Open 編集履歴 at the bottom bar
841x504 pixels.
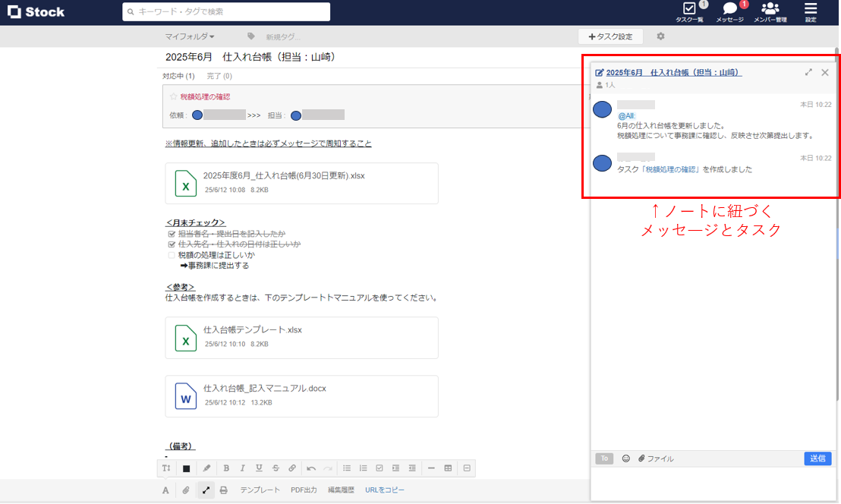341,490
